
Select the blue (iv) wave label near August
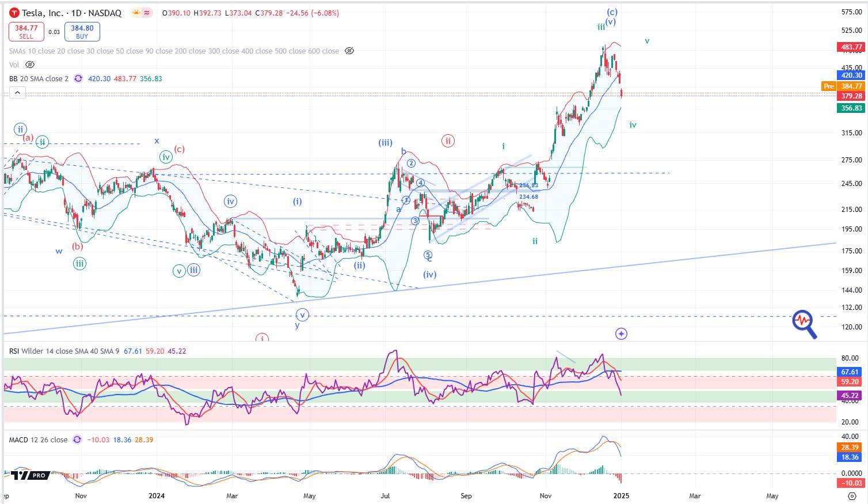click(429, 274)
